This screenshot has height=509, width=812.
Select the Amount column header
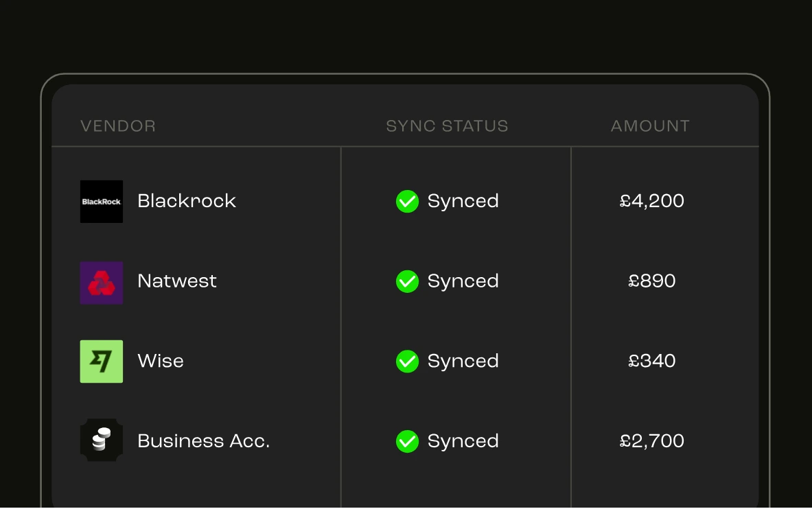coord(651,126)
